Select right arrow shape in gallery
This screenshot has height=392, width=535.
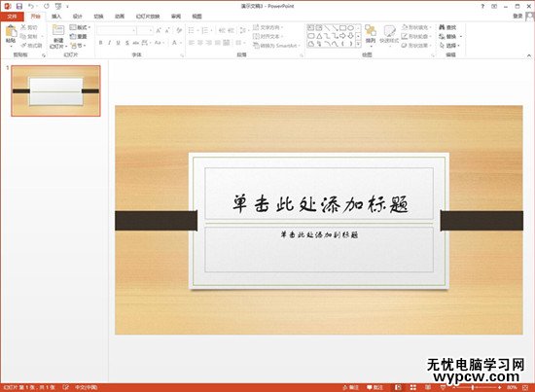pos(342,35)
